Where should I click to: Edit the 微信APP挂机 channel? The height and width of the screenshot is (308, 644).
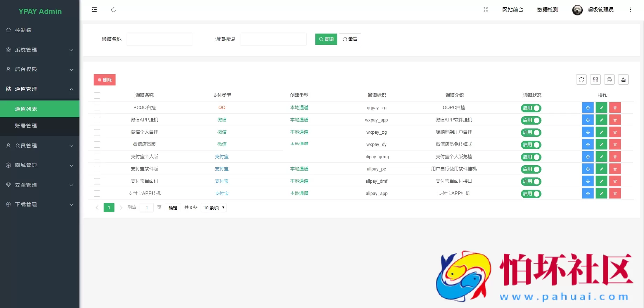601,120
